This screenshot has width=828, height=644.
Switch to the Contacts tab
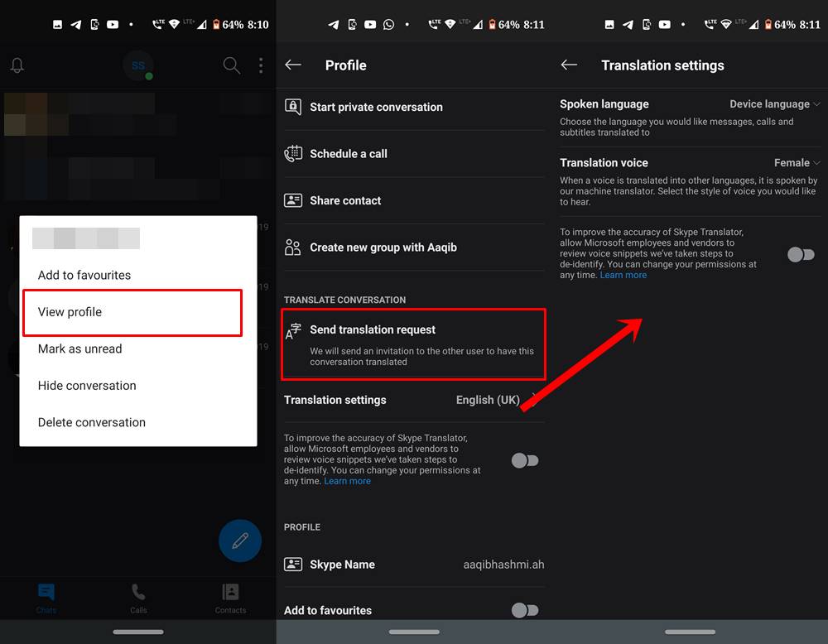tap(230, 598)
